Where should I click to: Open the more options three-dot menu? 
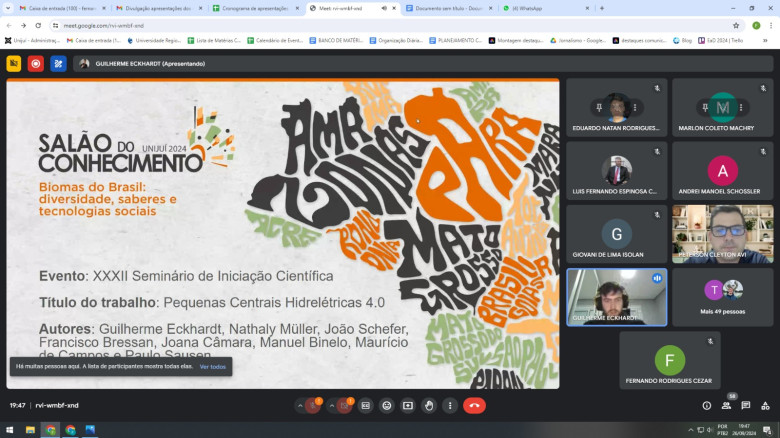pyautogui.click(x=450, y=405)
